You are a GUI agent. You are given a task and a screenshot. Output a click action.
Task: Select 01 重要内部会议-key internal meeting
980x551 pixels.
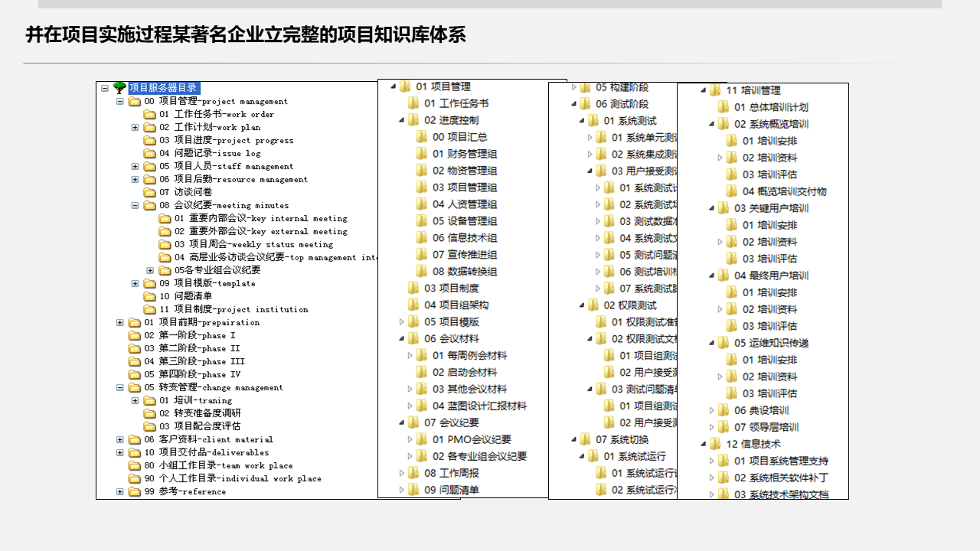coord(260,218)
